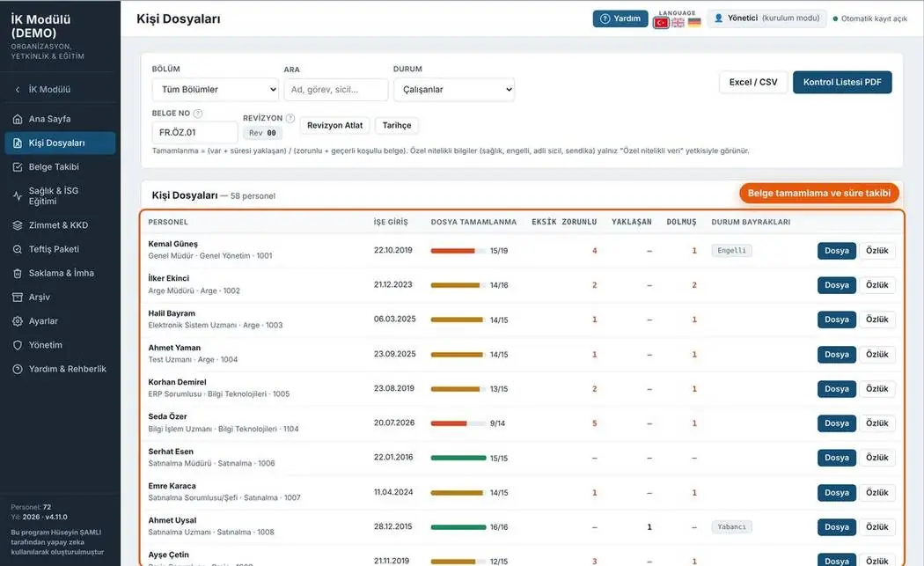Open the Tüm Bölümler department dropdown
Image resolution: width=924 pixels, height=566 pixels.
point(216,90)
